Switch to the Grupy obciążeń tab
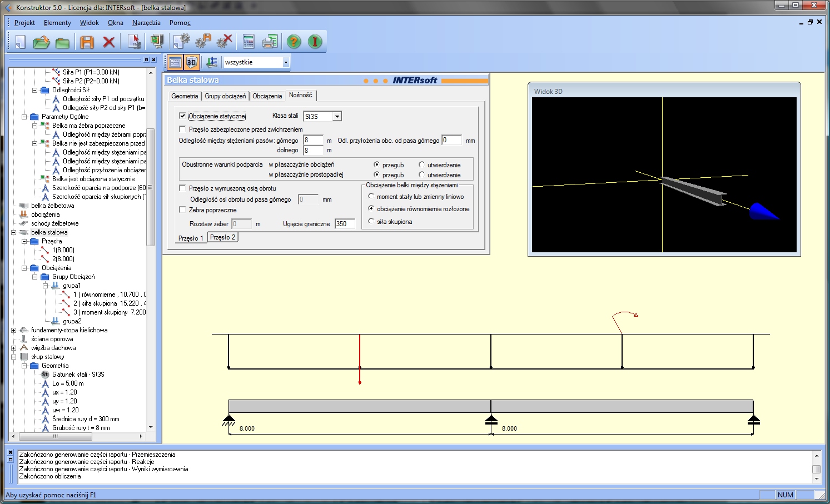830x504 pixels. pos(225,96)
